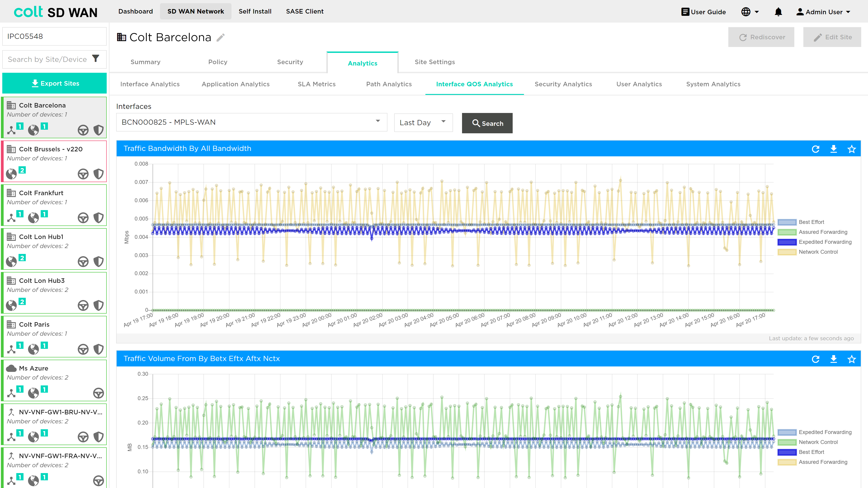Click the Search by Site/Device field
Screen dimensions: 868x488
[x=47, y=59]
